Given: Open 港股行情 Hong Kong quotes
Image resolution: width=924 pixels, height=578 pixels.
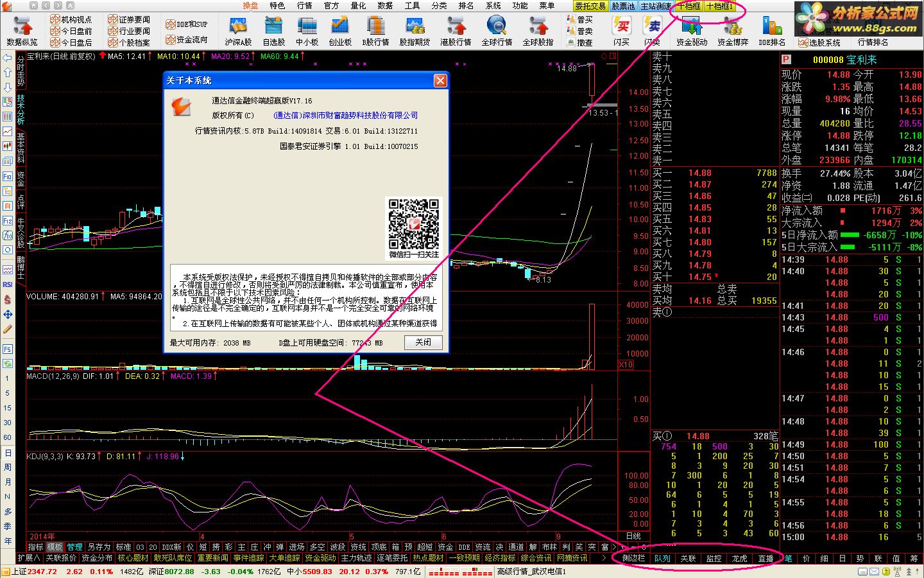Looking at the screenshot, I should pyautogui.click(x=456, y=31).
